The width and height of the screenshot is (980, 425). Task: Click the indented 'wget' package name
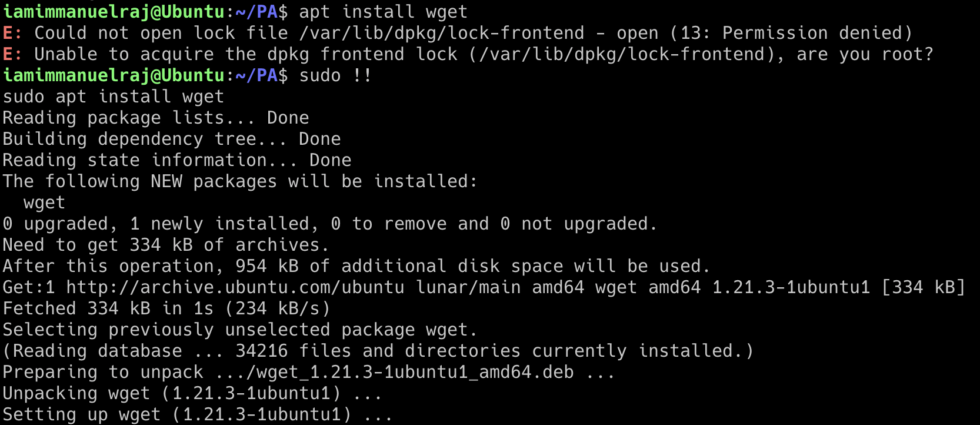click(x=44, y=203)
